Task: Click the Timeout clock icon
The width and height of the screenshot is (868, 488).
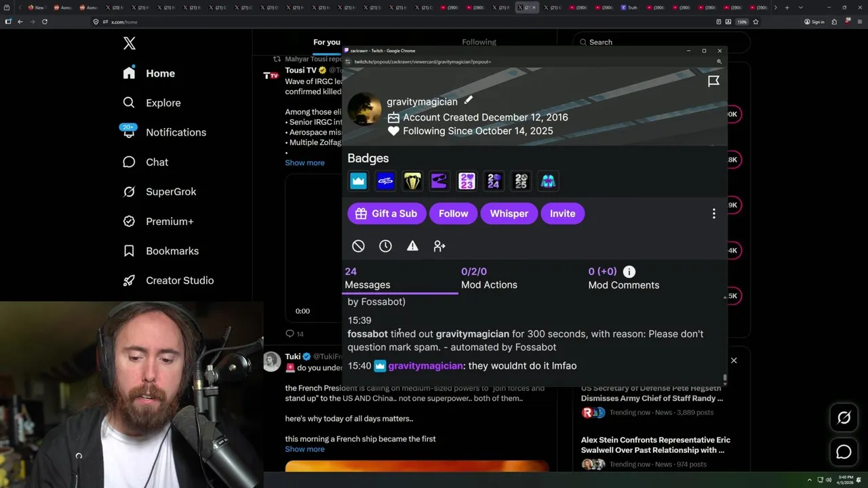Action: [385, 246]
